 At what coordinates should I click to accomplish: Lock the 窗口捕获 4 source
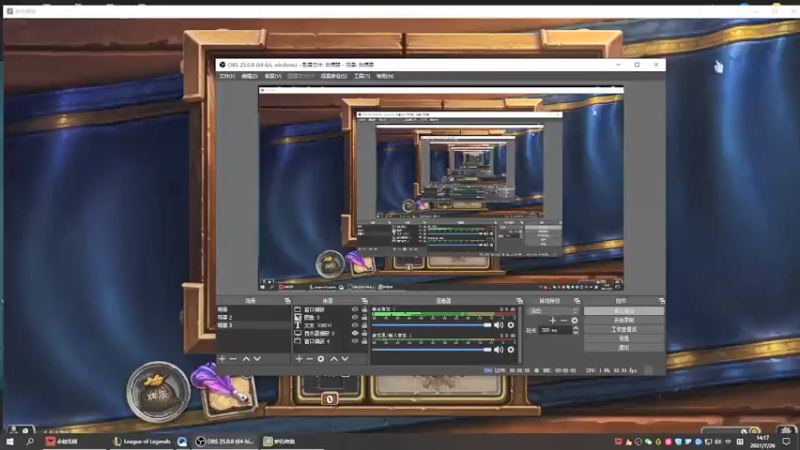pos(364,341)
